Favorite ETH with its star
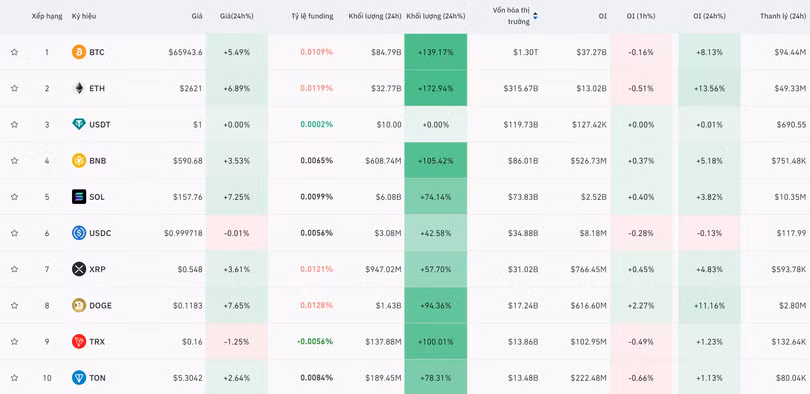 14,88
